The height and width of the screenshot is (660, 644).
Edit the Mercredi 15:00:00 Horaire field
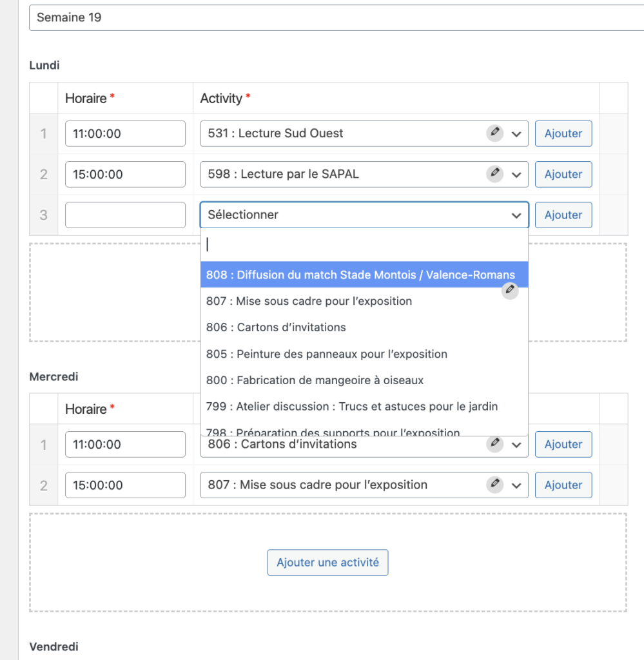[125, 485]
